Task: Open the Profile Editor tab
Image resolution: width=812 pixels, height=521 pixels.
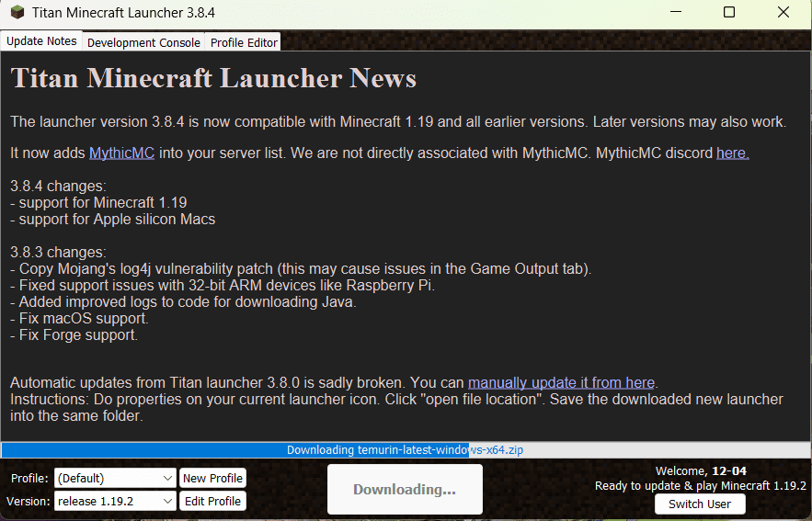Action: click(244, 42)
